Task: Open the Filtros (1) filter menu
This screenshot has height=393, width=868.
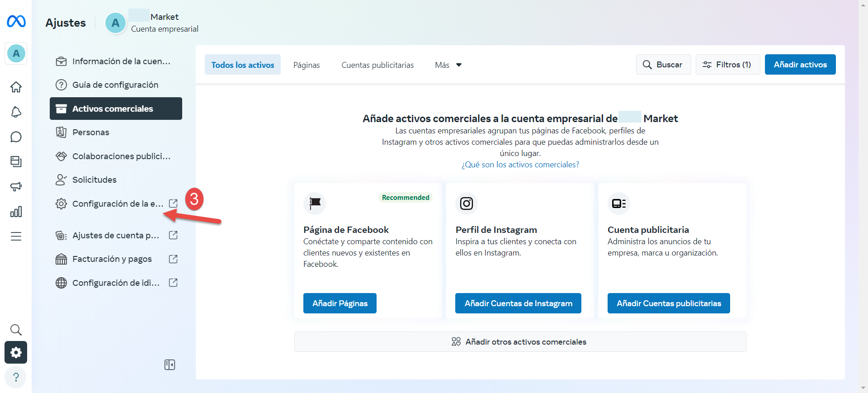Action: pos(727,65)
